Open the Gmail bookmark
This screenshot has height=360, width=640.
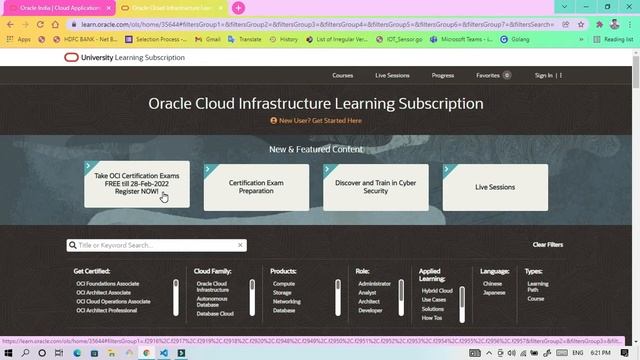coord(208,40)
